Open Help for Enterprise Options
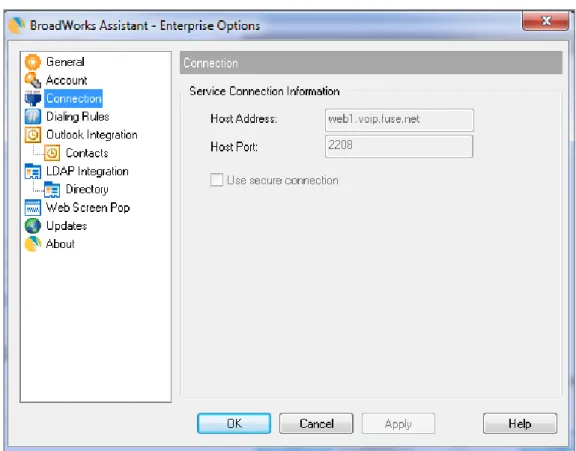The width and height of the screenshot is (576, 451). (520, 423)
